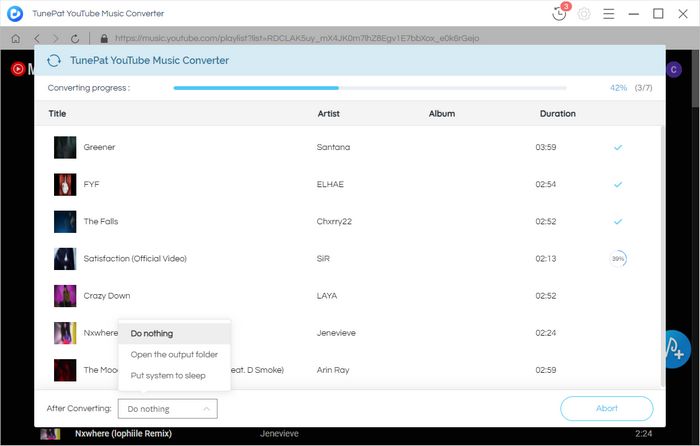The width and height of the screenshot is (700, 446).
Task: Click the Album column header
Action: point(442,113)
